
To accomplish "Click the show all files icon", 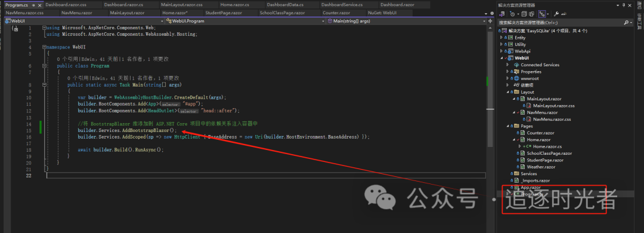I will (531, 14).
